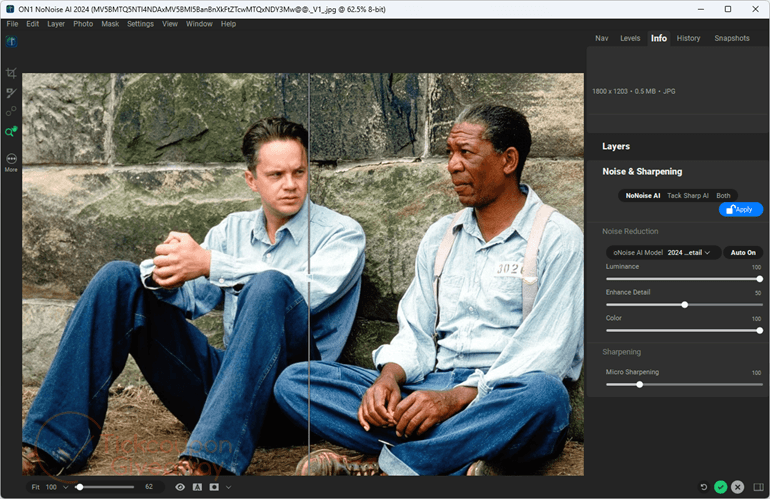The width and height of the screenshot is (770, 499).
Task: Switch to the History tab
Action: pos(688,38)
